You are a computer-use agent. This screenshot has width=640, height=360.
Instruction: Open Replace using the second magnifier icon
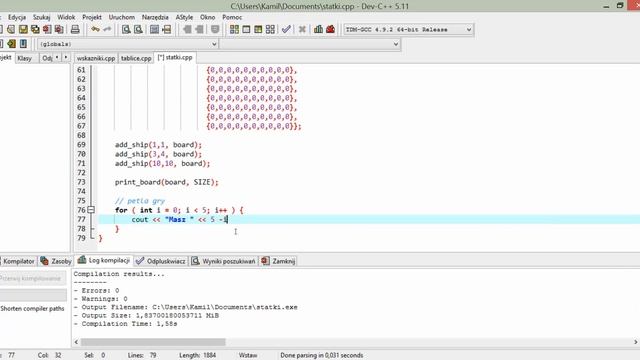click(138, 29)
